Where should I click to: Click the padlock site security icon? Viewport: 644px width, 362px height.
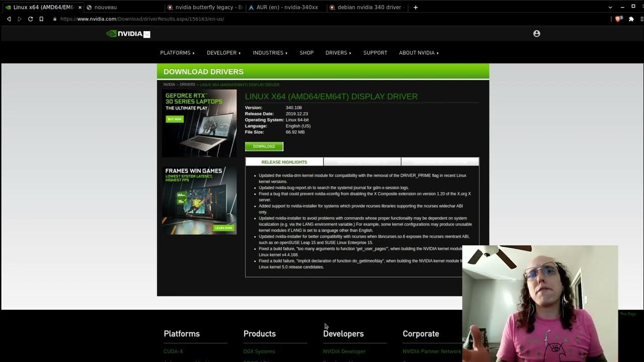(x=54, y=19)
